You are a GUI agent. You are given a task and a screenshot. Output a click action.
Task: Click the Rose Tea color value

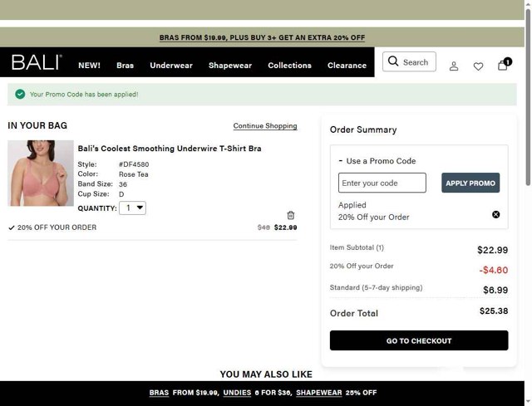point(133,174)
